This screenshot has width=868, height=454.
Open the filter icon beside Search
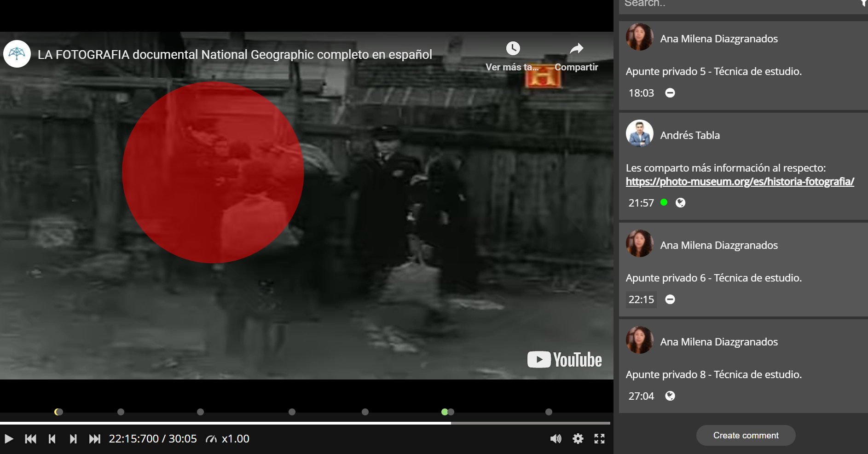tap(864, 3)
